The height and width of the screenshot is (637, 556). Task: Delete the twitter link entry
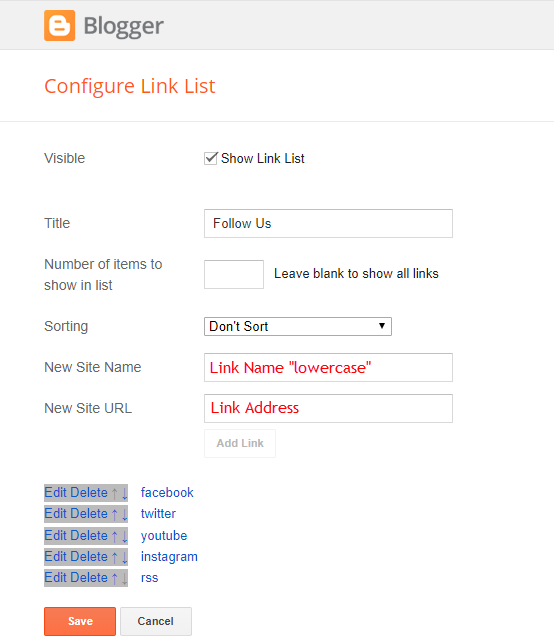[x=88, y=514]
